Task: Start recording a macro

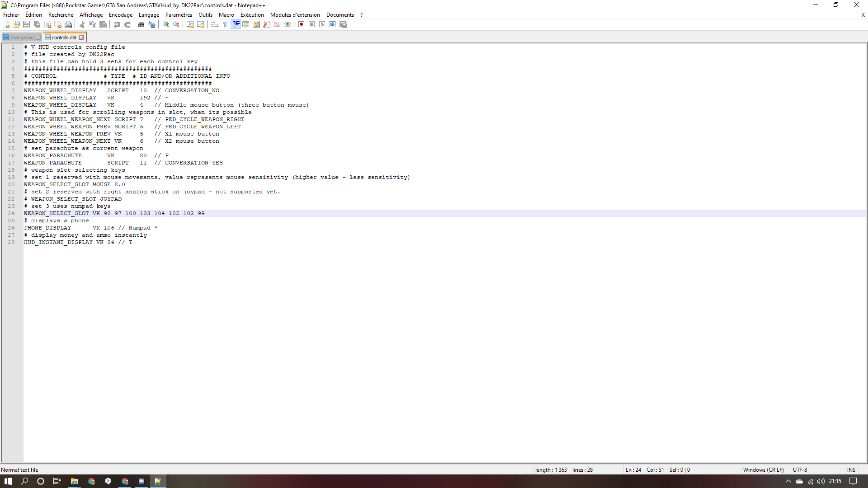Action: point(301,25)
